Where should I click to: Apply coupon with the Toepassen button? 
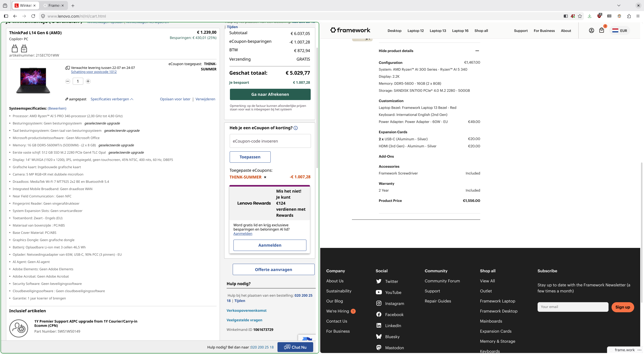(250, 157)
